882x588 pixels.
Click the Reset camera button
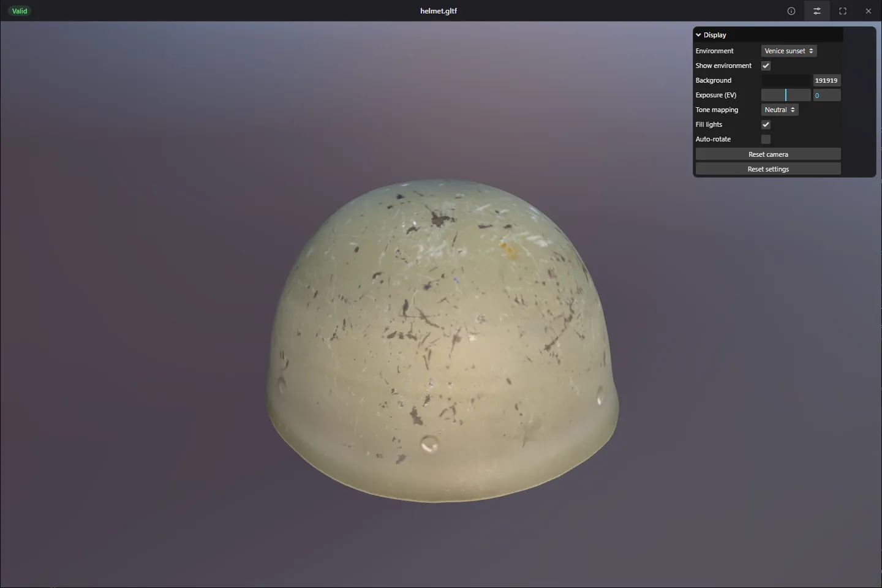[768, 154]
